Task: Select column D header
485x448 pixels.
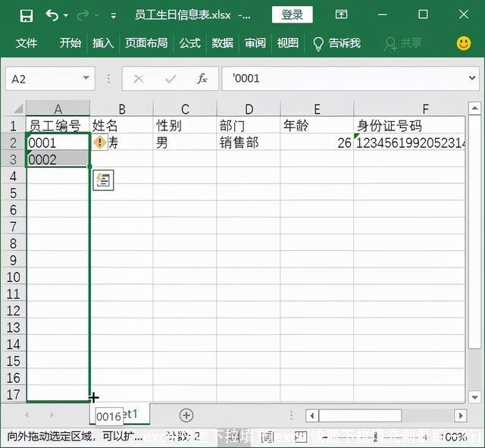Action: pos(249,109)
